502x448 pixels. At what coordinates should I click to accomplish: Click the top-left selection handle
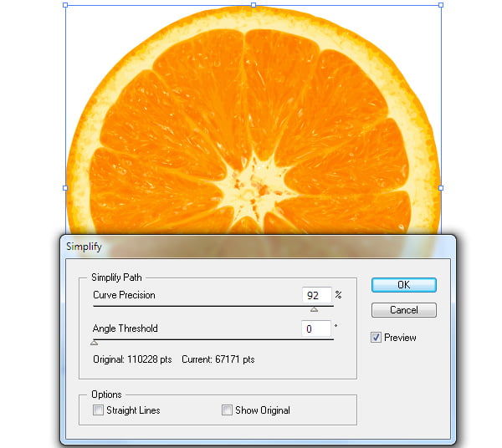65,5
